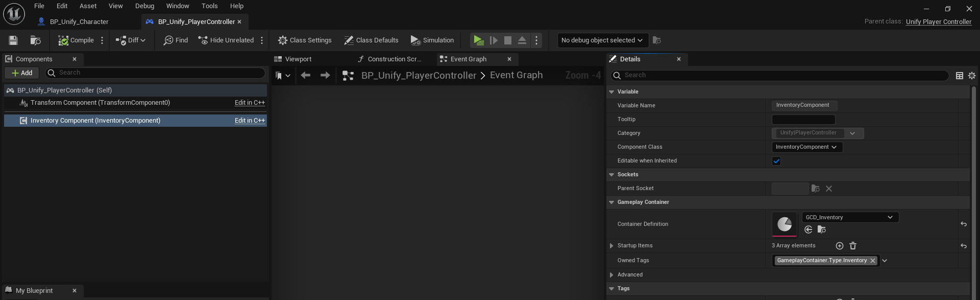This screenshot has width=980, height=300.
Task: Open Class Defaults
Action: 371,40
